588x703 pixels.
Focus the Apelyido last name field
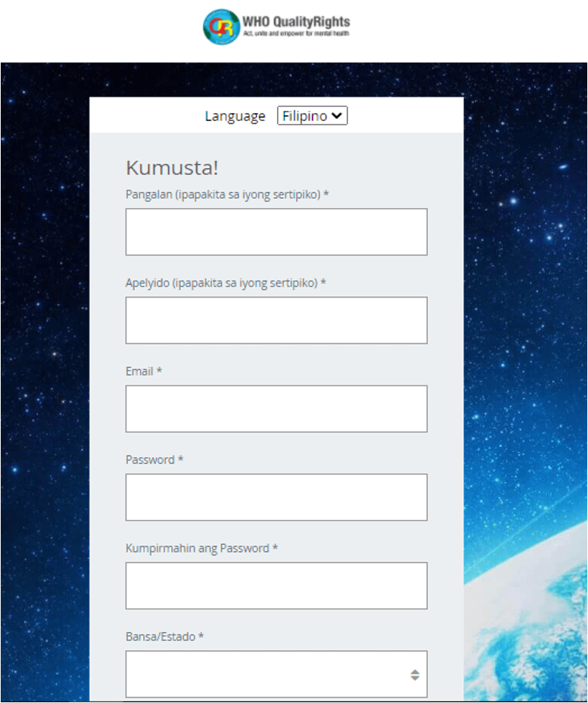pos(276,320)
